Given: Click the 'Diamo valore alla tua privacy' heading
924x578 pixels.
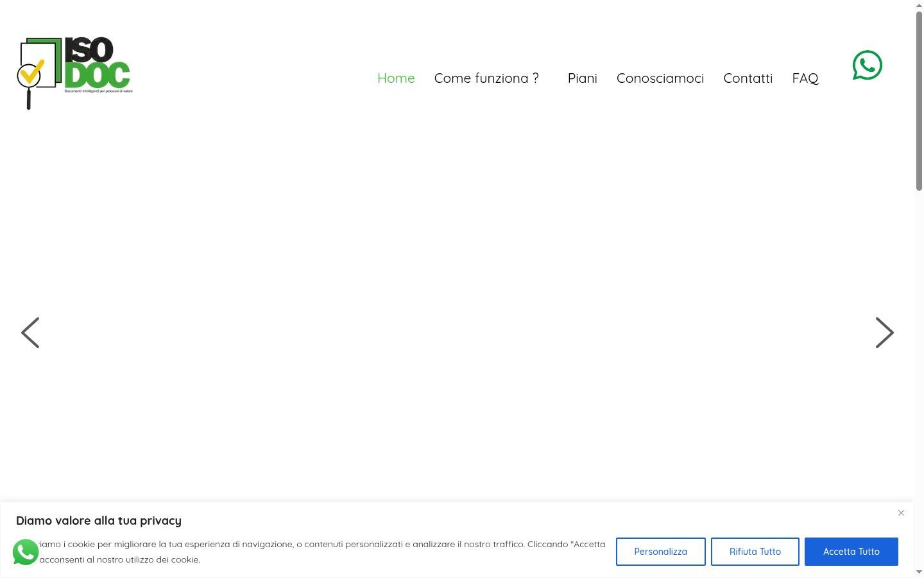Looking at the screenshot, I should pyautogui.click(x=99, y=521).
